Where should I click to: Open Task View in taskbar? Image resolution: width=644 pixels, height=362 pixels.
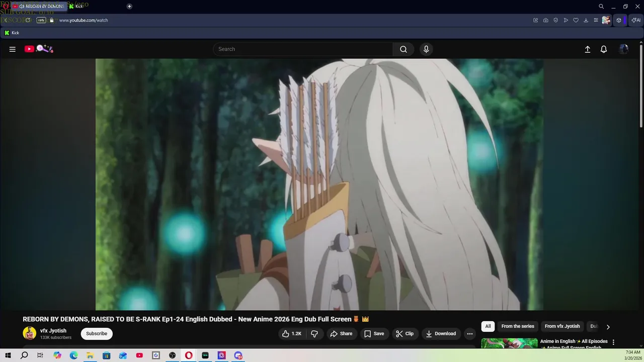point(40,355)
